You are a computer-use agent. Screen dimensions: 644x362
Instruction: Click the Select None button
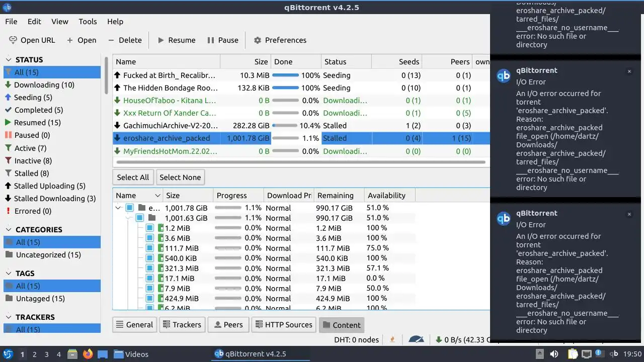[x=180, y=177]
